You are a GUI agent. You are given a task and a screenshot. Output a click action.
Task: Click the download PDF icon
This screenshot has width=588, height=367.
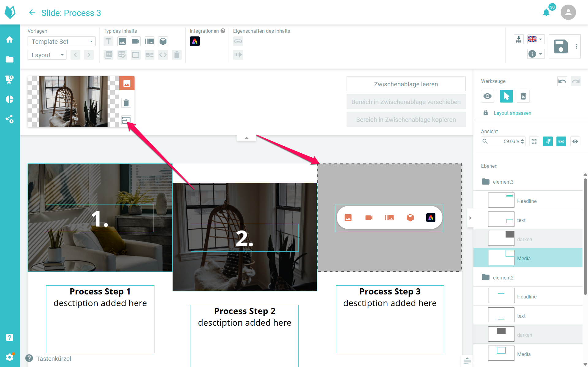[518, 39]
